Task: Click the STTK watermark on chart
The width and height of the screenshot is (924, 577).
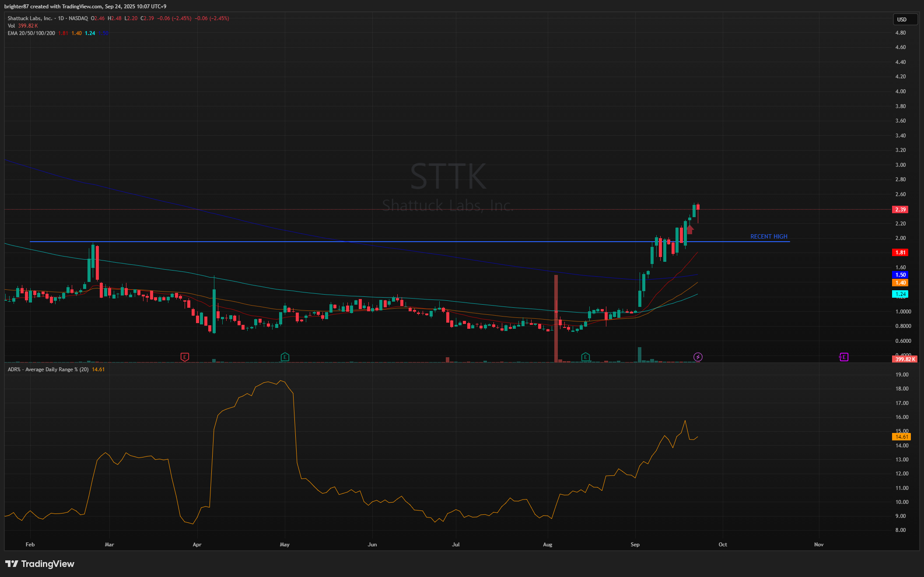Action: click(448, 176)
